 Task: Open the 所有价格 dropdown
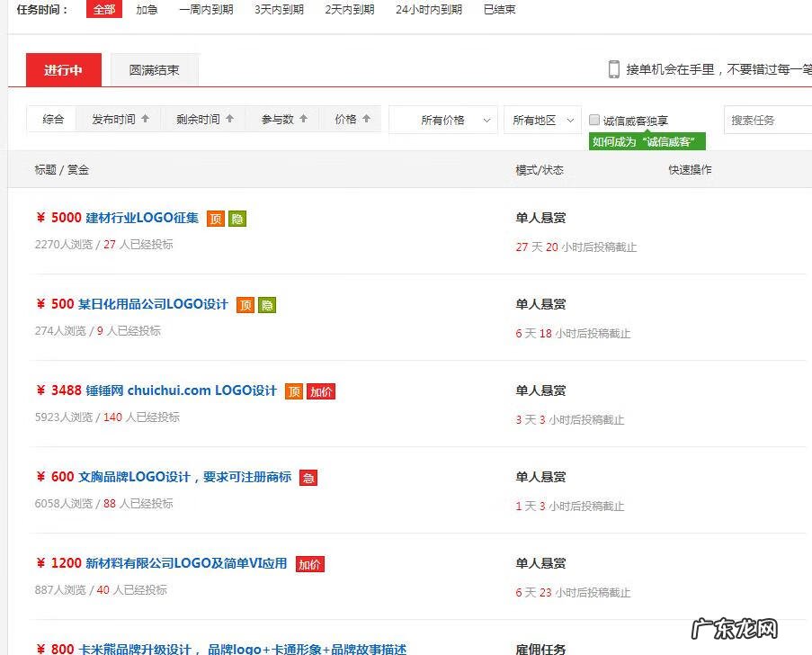click(443, 119)
